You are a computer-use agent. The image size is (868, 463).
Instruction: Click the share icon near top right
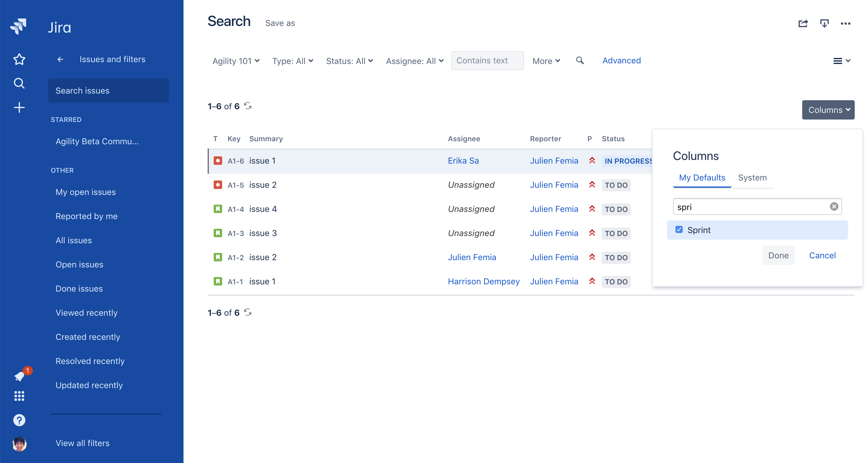point(803,23)
